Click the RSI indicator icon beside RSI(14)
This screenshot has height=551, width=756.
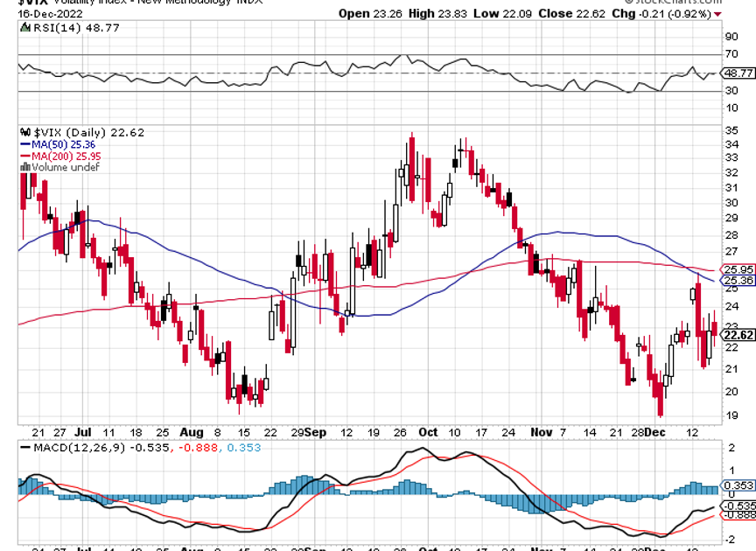click(24, 28)
